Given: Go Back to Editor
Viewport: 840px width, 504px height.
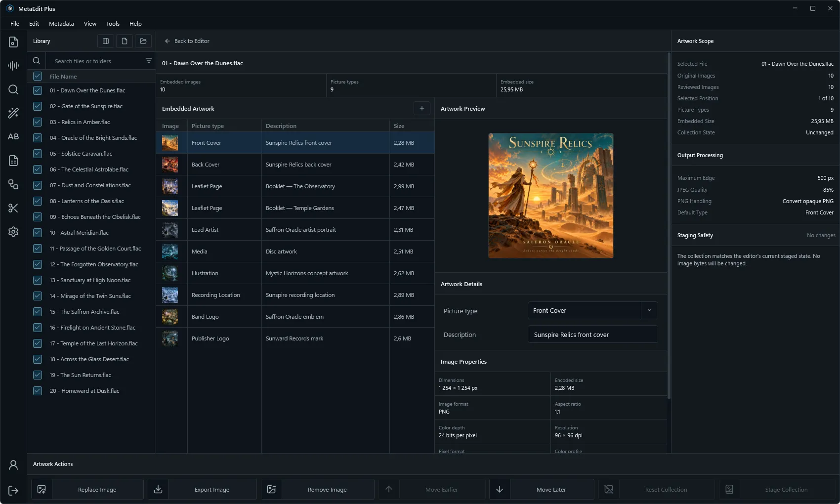Looking at the screenshot, I should click(x=187, y=41).
